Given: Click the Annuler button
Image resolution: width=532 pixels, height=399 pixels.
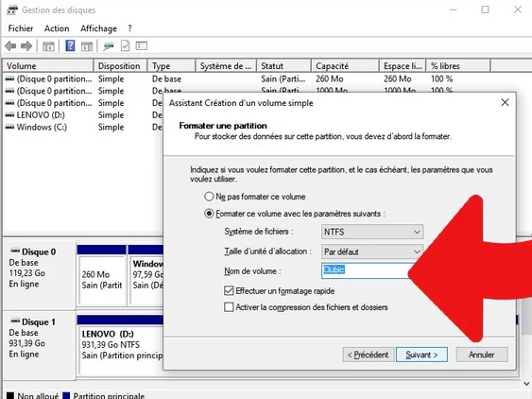Looking at the screenshot, I should [x=482, y=355].
